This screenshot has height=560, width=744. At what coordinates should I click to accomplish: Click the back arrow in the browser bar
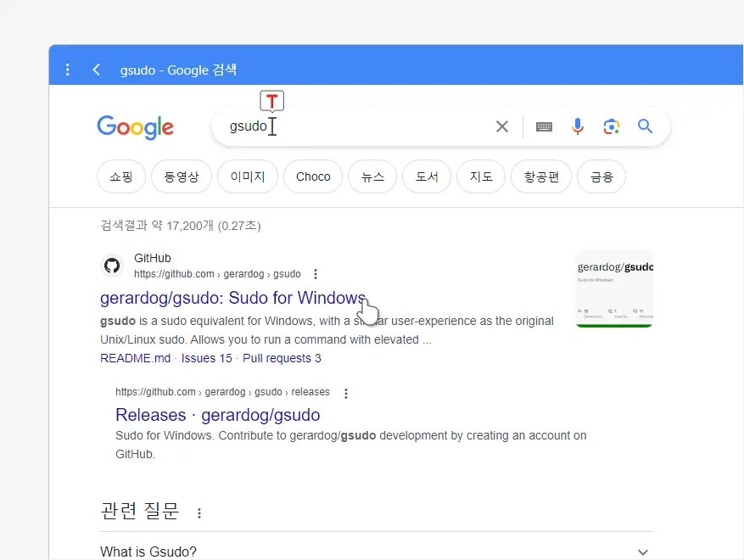pyautogui.click(x=96, y=70)
